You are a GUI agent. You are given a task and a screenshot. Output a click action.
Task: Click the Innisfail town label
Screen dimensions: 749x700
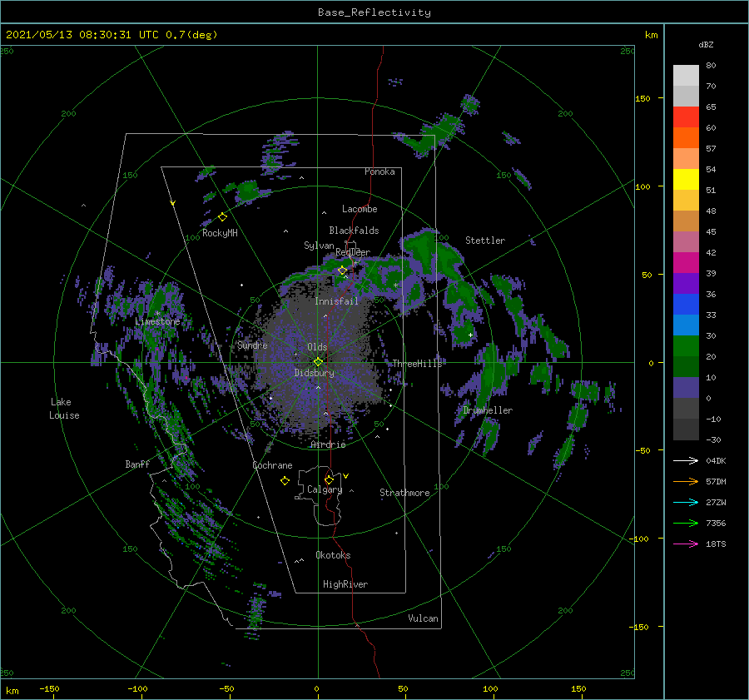click(x=337, y=301)
